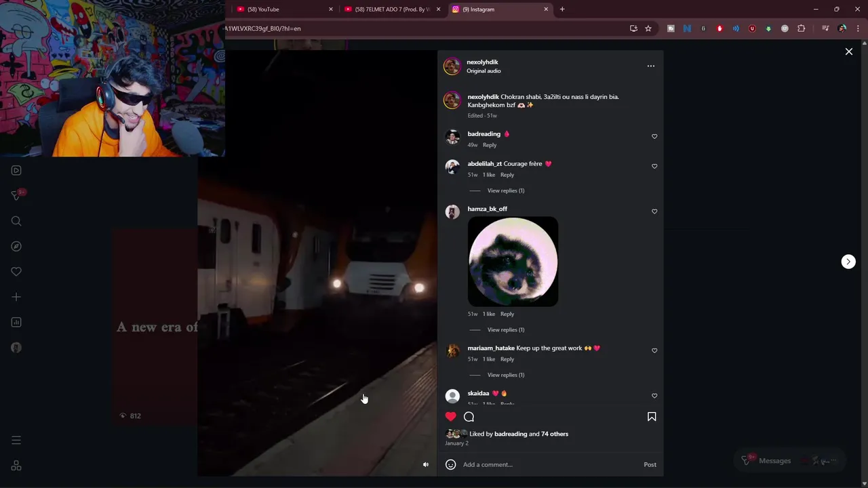Open the emoji picker in comment box
Image resolution: width=868 pixels, height=488 pixels.
point(450,464)
